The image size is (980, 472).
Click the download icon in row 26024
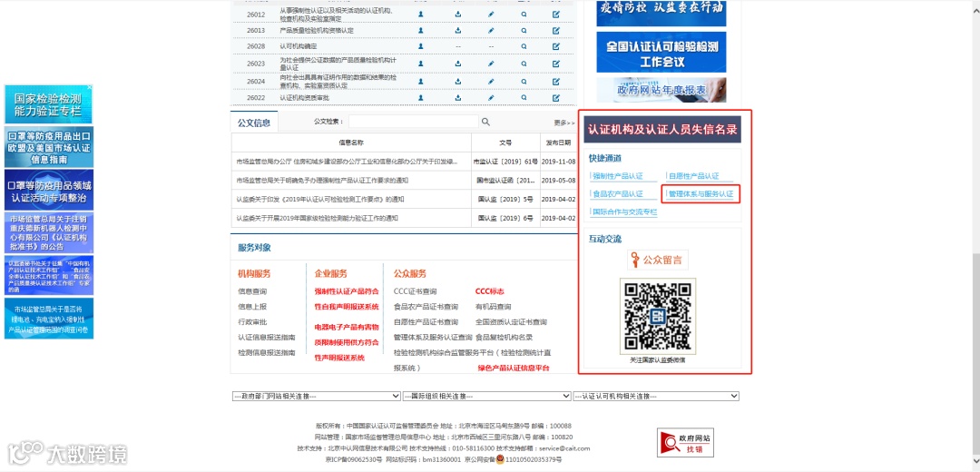pos(458,81)
